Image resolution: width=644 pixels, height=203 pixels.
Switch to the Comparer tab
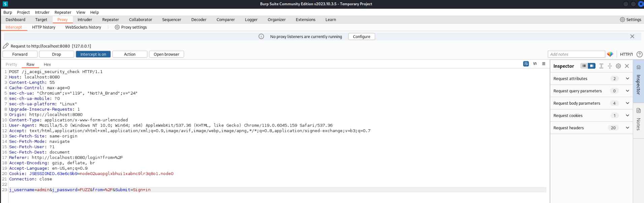(226, 20)
